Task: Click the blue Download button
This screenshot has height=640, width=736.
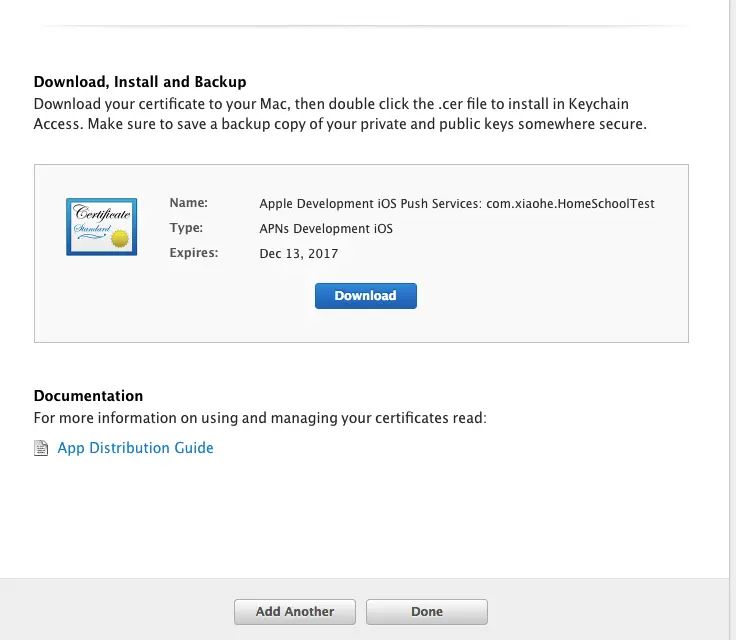Action: point(366,296)
